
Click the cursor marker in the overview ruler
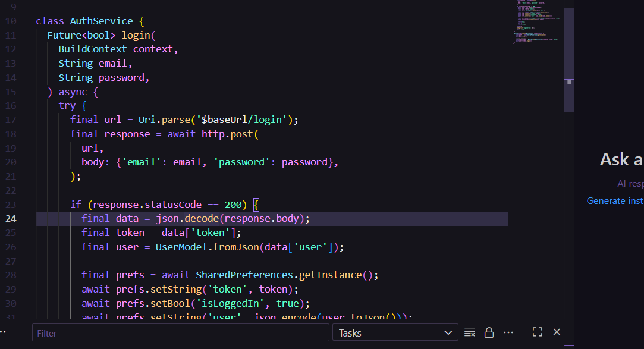point(569,81)
